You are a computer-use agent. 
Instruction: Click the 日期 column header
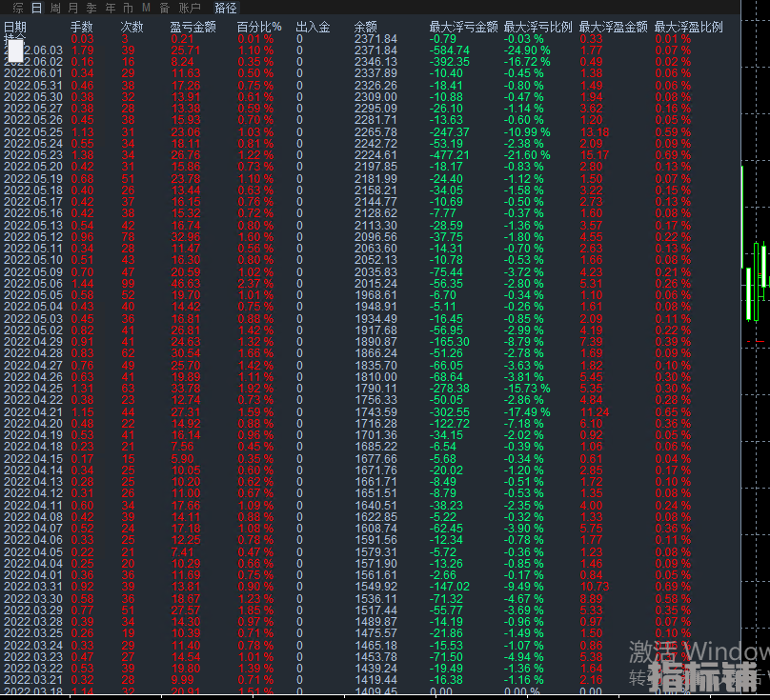[15, 28]
